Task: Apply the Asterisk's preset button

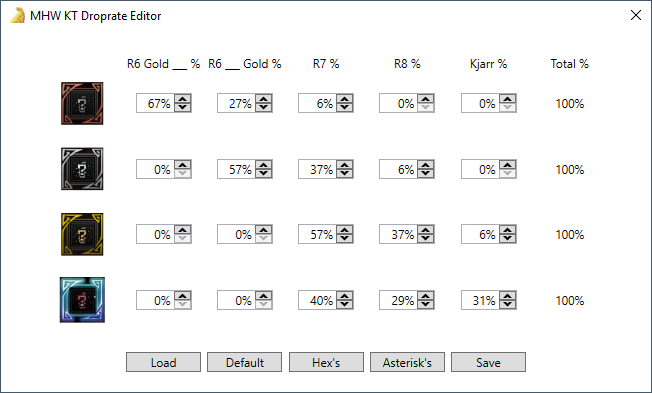Action: click(407, 362)
